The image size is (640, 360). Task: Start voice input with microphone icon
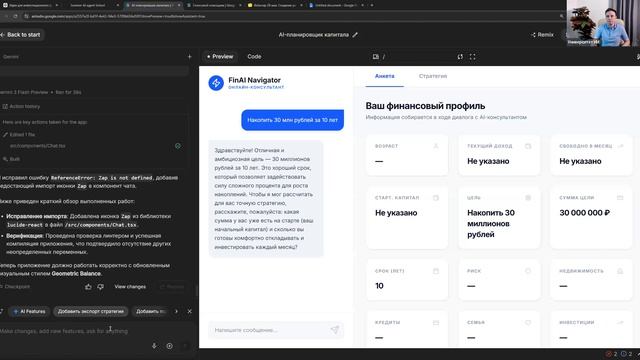(x=154, y=346)
